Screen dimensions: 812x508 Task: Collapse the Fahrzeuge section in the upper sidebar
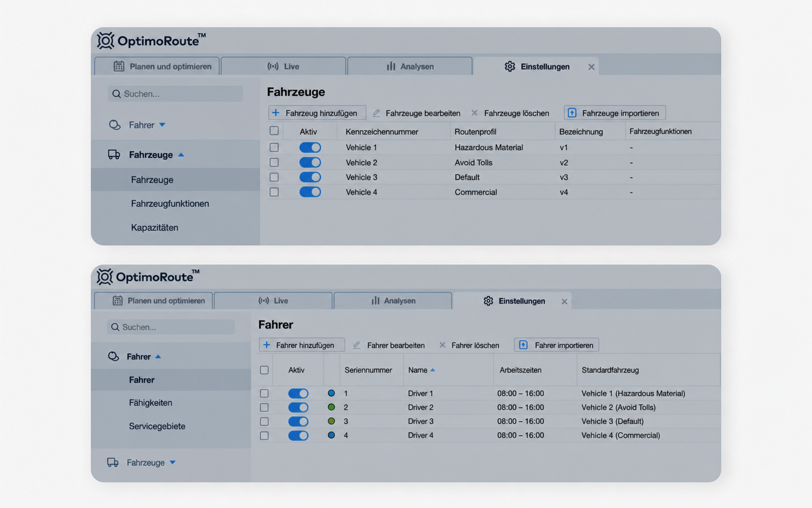181,154
